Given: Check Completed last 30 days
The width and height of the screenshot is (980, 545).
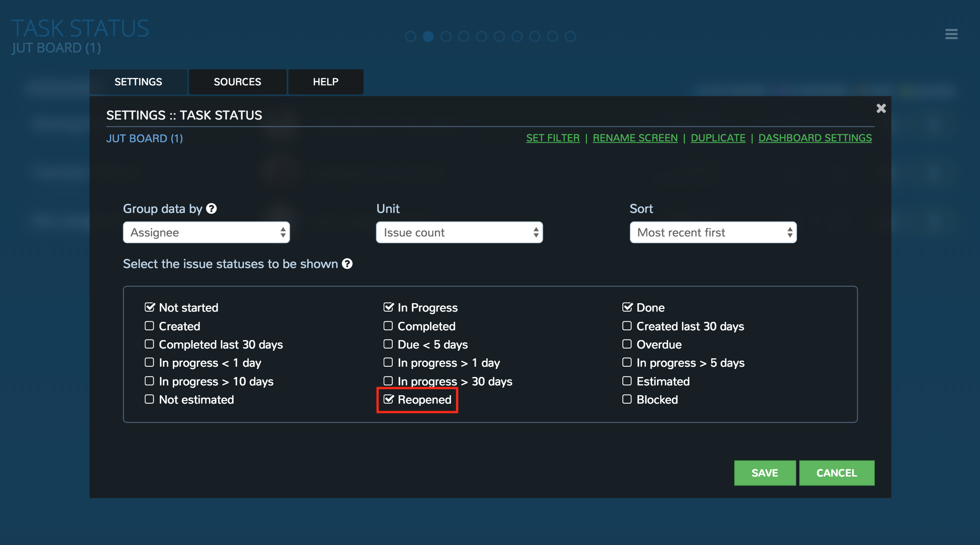Looking at the screenshot, I should (x=149, y=344).
